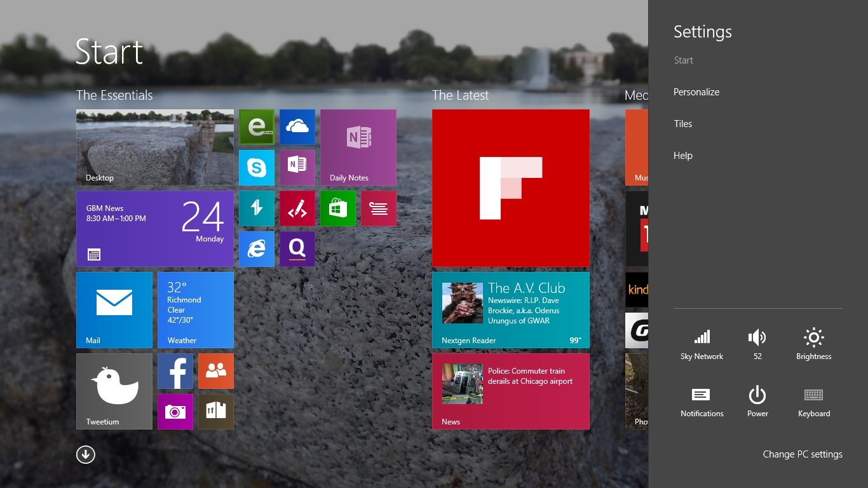868x488 pixels.
Task: Select Tiles in the Settings pane
Action: click(683, 124)
